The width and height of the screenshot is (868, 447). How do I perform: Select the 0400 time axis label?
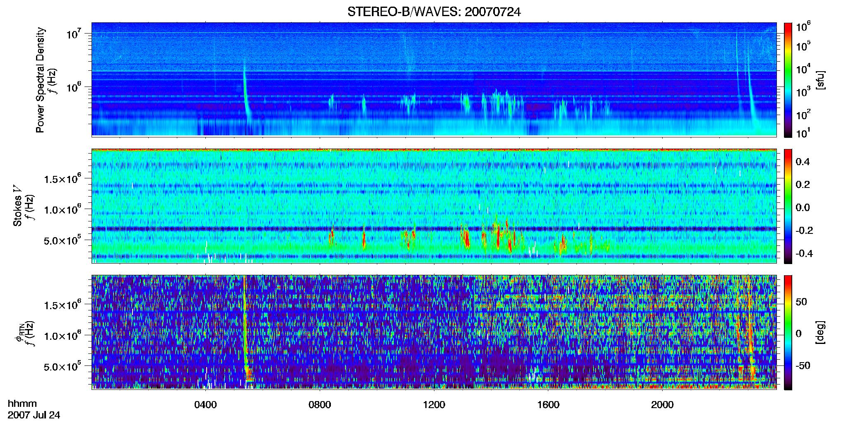click(205, 404)
